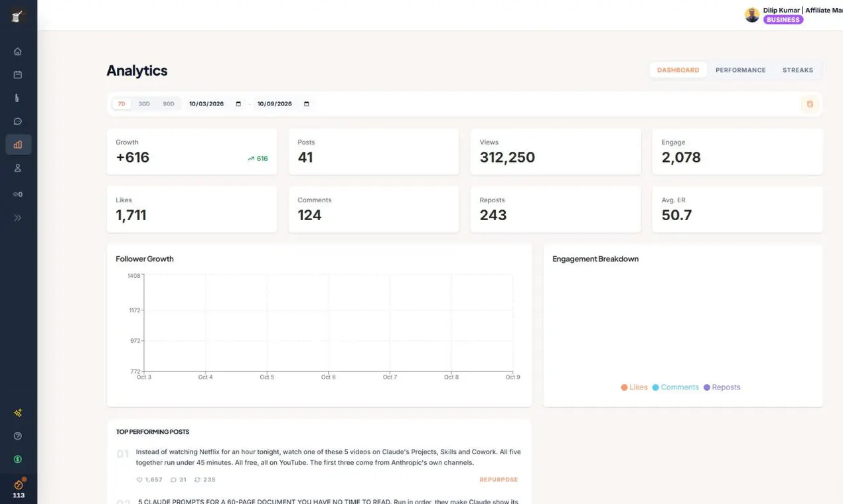Click the Avg. ER 50.7 stat card

[x=737, y=210]
